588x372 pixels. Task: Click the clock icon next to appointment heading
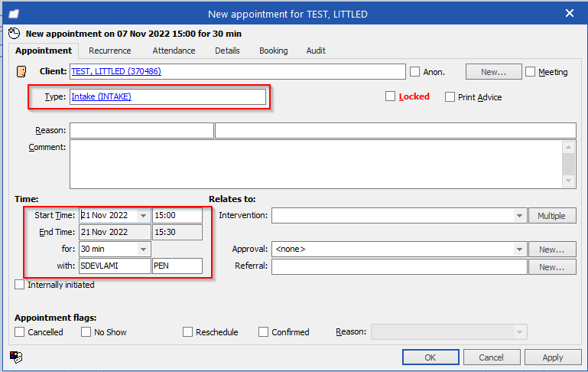point(14,33)
